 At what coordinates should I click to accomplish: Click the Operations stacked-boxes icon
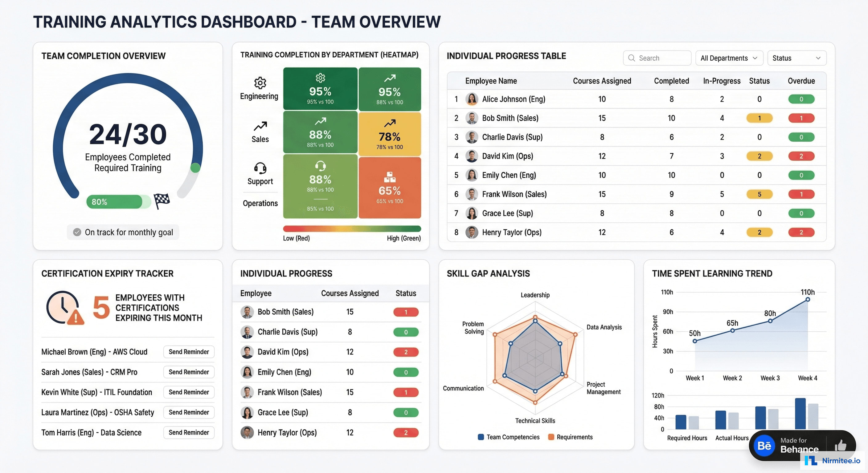(390, 177)
